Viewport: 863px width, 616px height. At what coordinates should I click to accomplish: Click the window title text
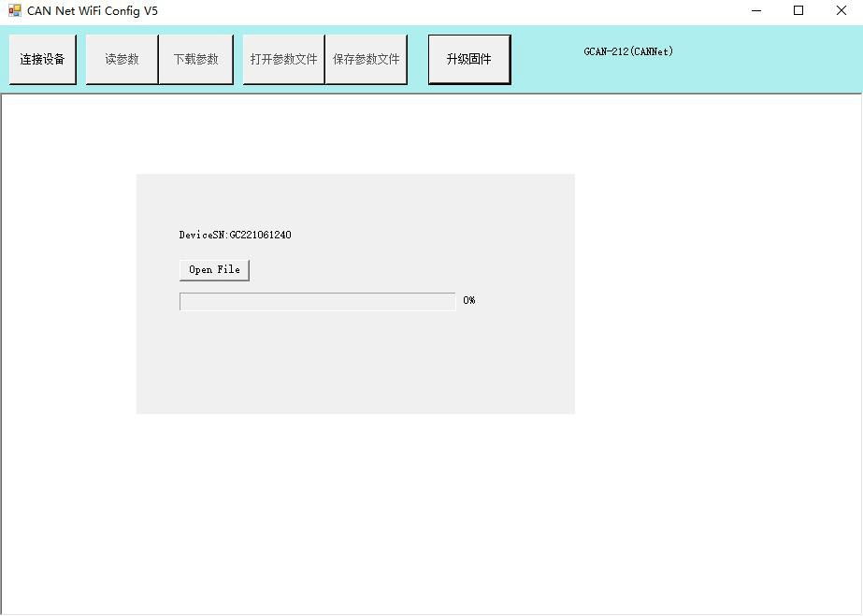(92, 11)
